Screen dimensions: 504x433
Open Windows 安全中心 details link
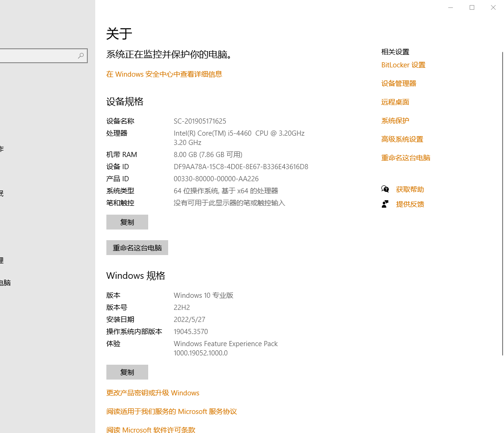click(x=164, y=74)
